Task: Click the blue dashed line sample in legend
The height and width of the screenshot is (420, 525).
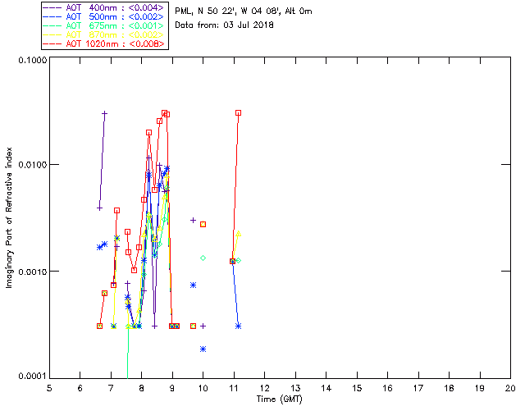Action: 52,16
